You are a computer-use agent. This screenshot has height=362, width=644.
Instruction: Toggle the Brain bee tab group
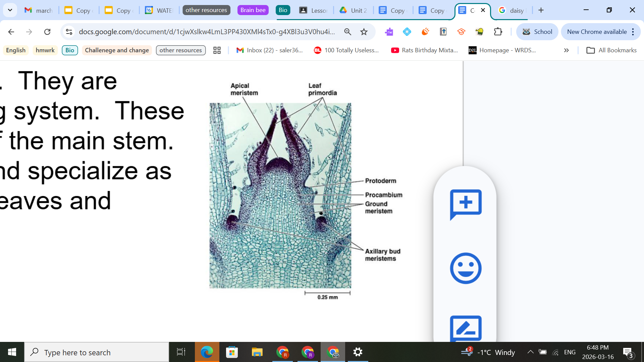(253, 10)
